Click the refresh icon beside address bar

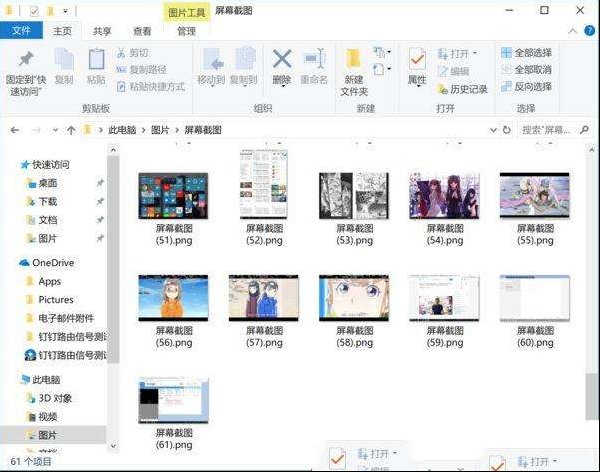coord(507,130)
